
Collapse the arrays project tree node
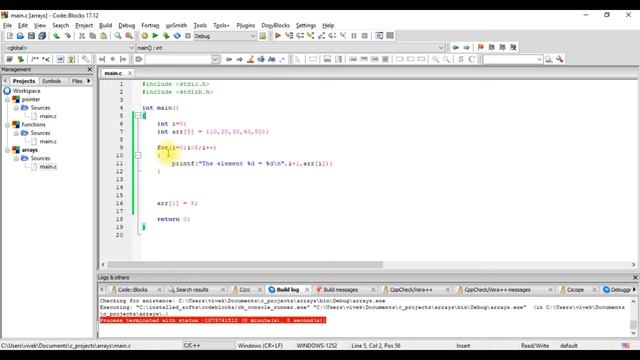[7, 150]
